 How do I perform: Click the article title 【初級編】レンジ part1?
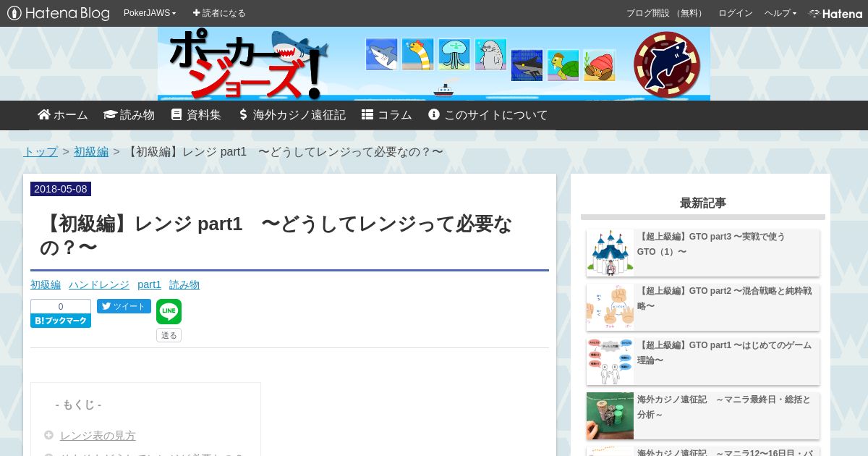[276, 235]
